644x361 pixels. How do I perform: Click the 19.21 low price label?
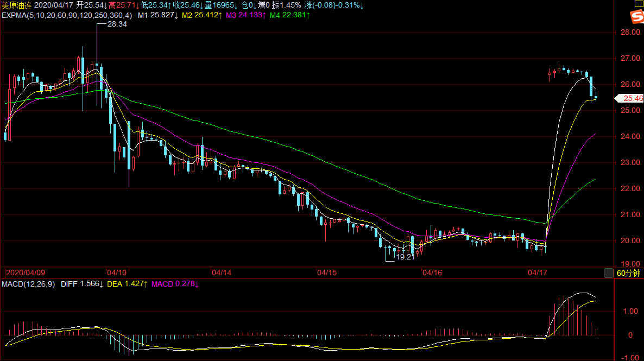coord(406,257)
